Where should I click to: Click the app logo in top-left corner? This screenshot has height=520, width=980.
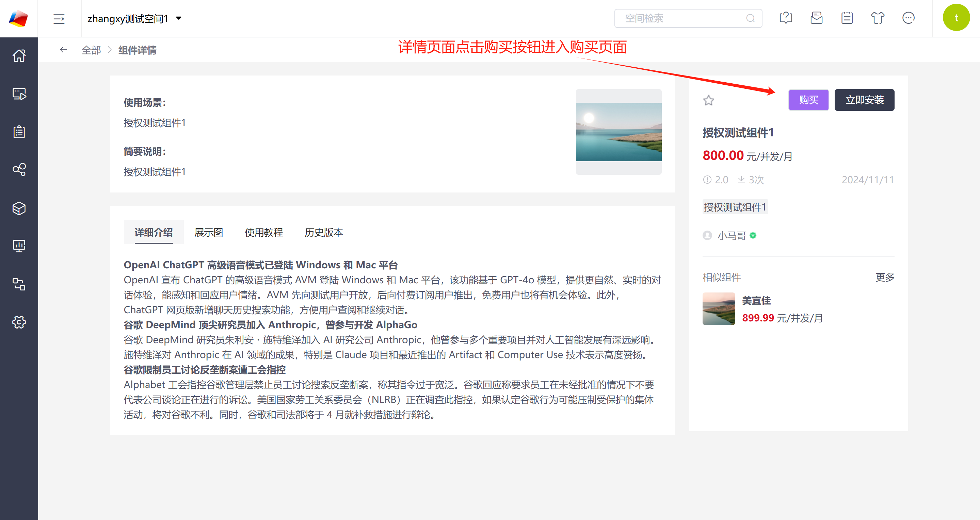tap(19, 18)
